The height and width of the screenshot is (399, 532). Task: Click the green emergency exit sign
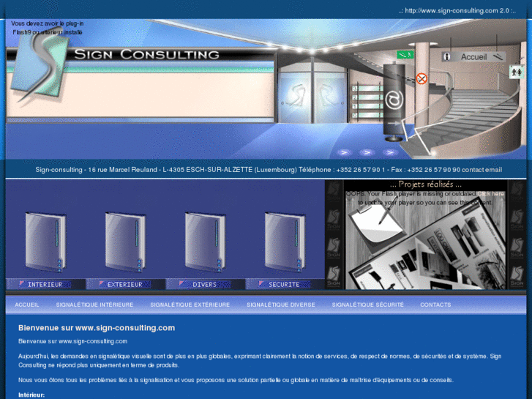405,54
